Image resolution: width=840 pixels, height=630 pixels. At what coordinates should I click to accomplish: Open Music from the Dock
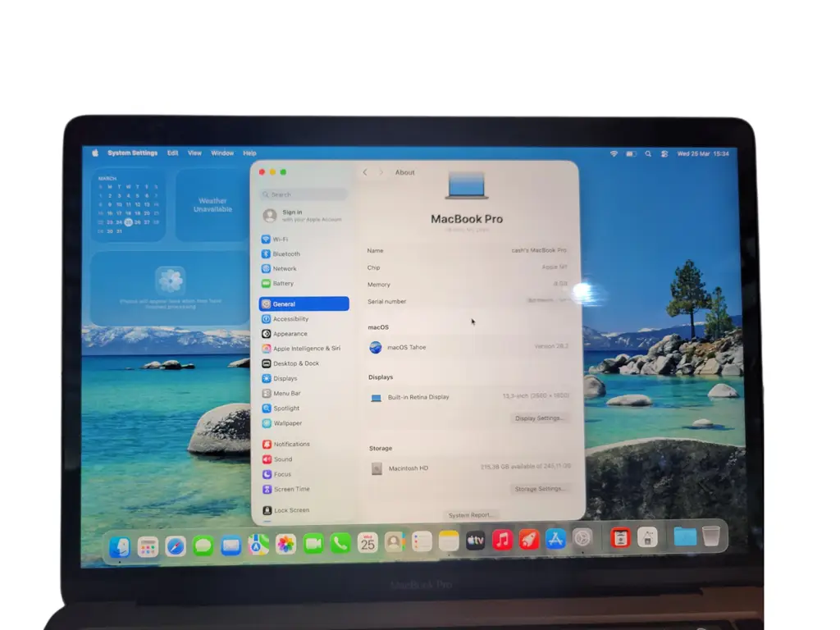502,540
